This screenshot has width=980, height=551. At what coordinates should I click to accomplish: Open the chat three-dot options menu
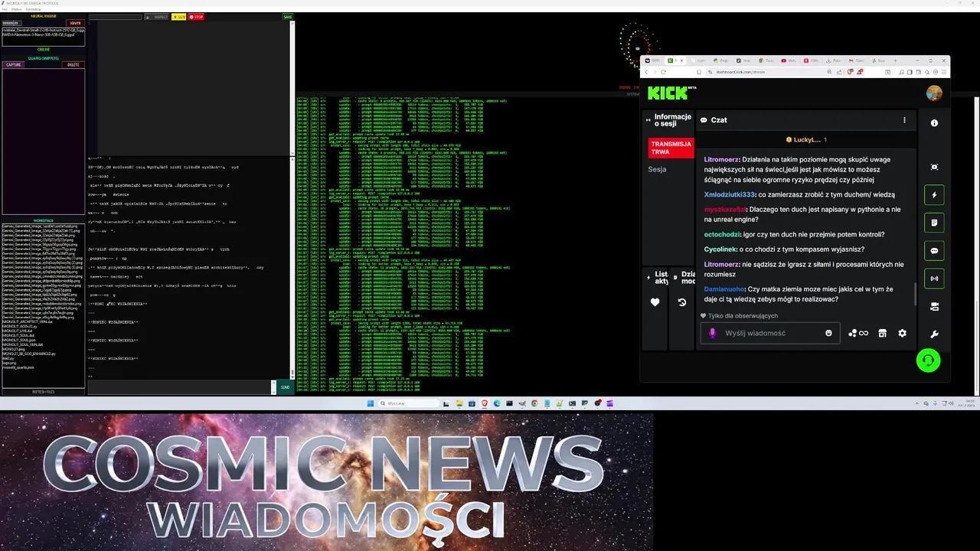pyautogui.click(x=904, y=120)
